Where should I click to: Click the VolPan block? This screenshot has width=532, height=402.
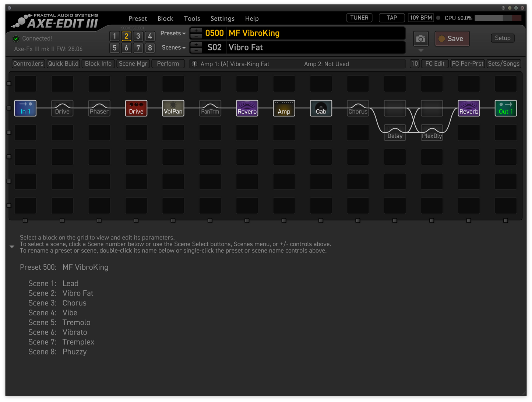tap(173, 108)
